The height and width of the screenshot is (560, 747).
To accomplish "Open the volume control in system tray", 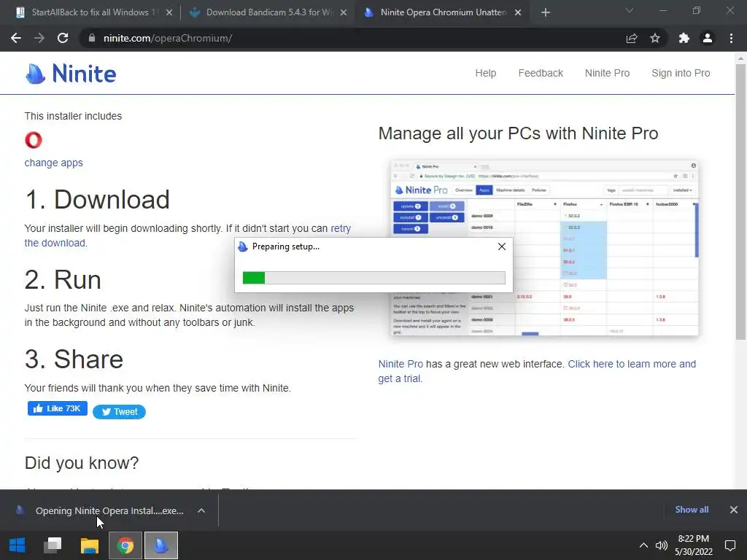I will (661, 545).
